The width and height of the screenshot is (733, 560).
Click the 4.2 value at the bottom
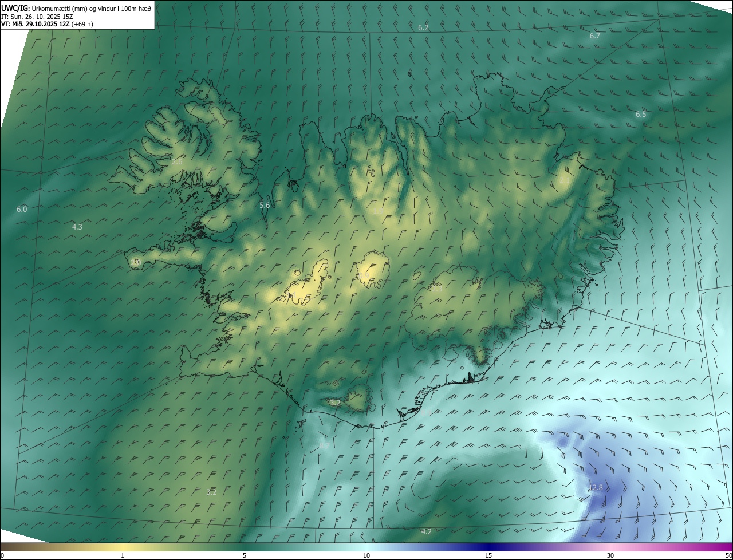tap(426, 531)
